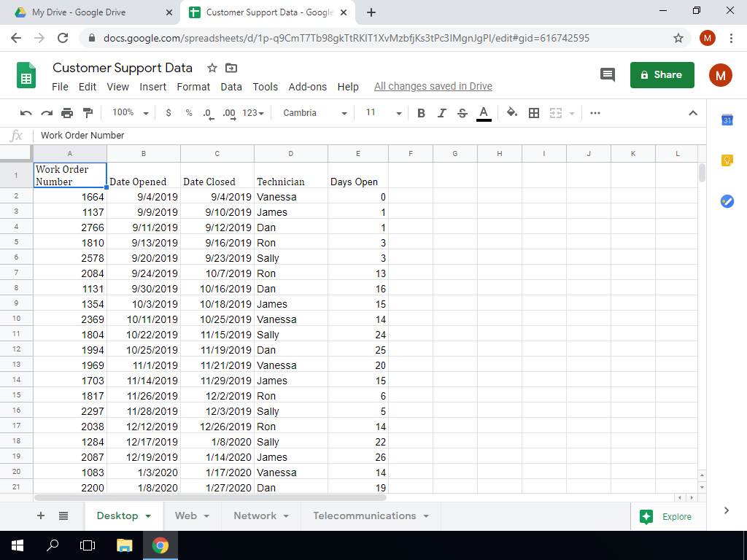Open the Cambria font dropdown
The width and height of the screenshot is (747, 560).
point(314,113)
